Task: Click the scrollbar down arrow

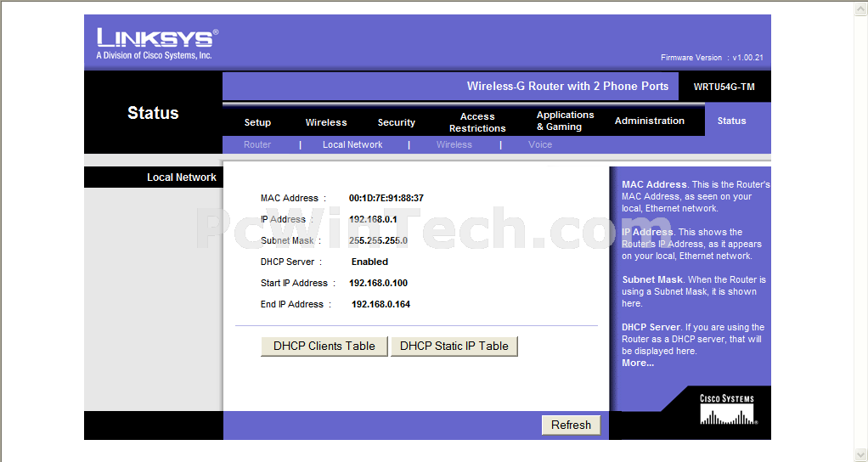Action: (x=861, y=455)
